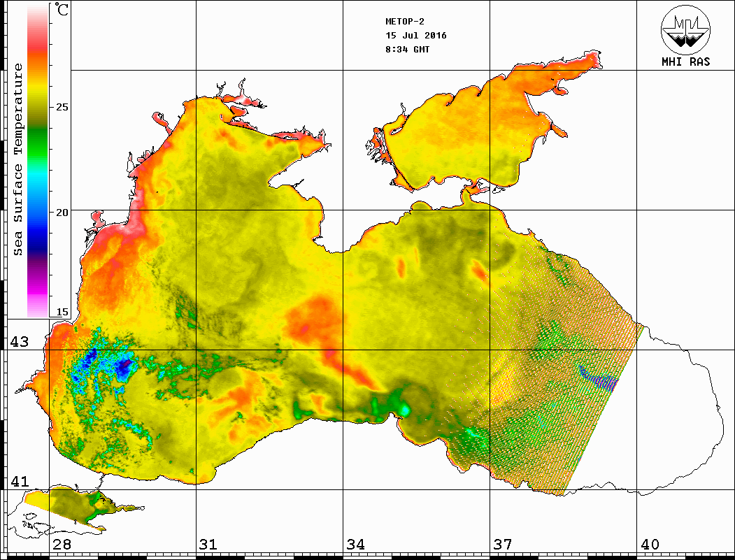Click the '20' colorbar tick label
The width and height of the screenshot is (735, 560).
(62, 213)
